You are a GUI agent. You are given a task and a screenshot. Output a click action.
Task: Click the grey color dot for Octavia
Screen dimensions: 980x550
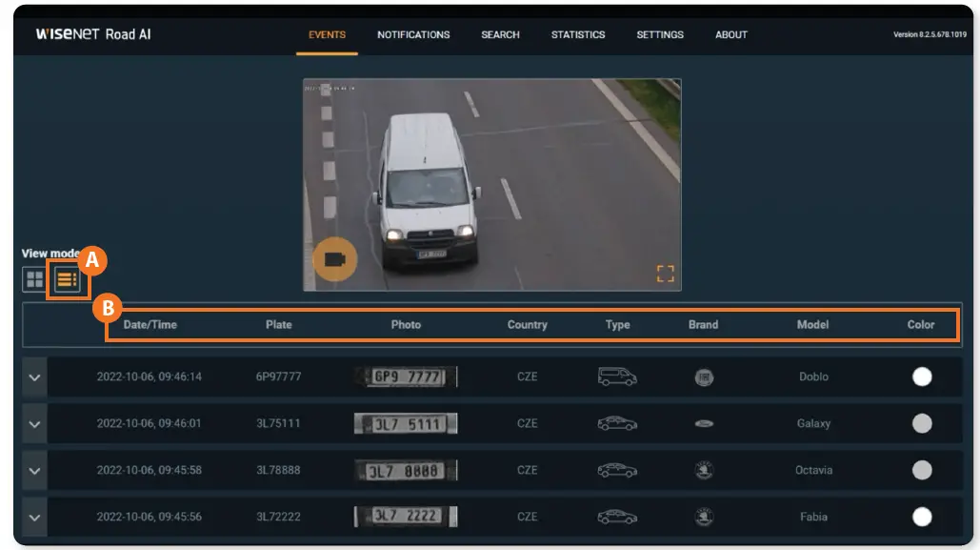coord(922,470)
